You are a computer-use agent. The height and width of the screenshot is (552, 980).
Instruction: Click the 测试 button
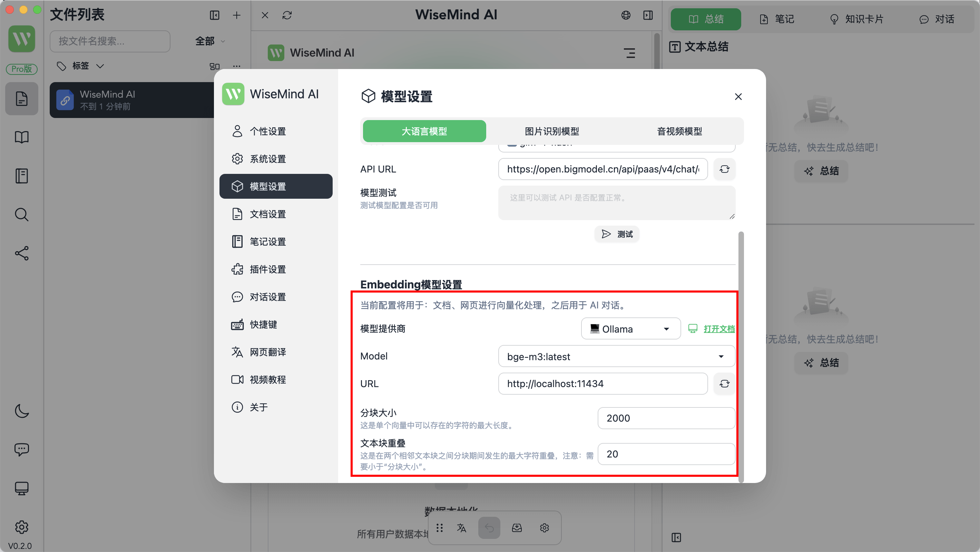tap(617, 234)
